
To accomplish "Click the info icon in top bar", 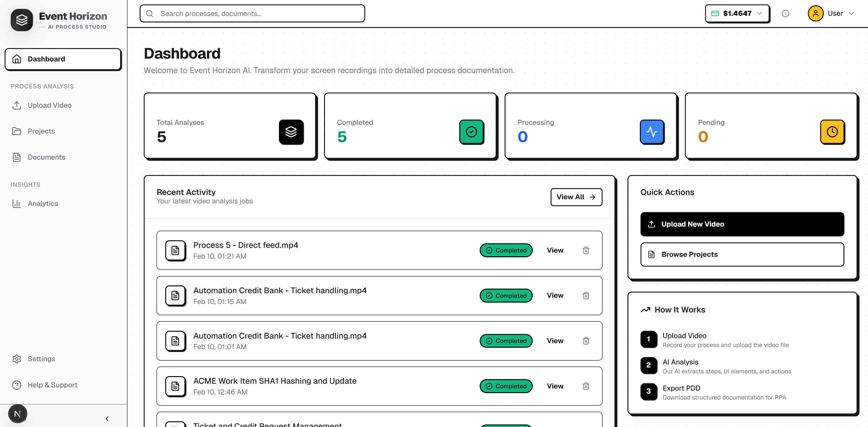I will pyautogui.click(x=785, y=14).
